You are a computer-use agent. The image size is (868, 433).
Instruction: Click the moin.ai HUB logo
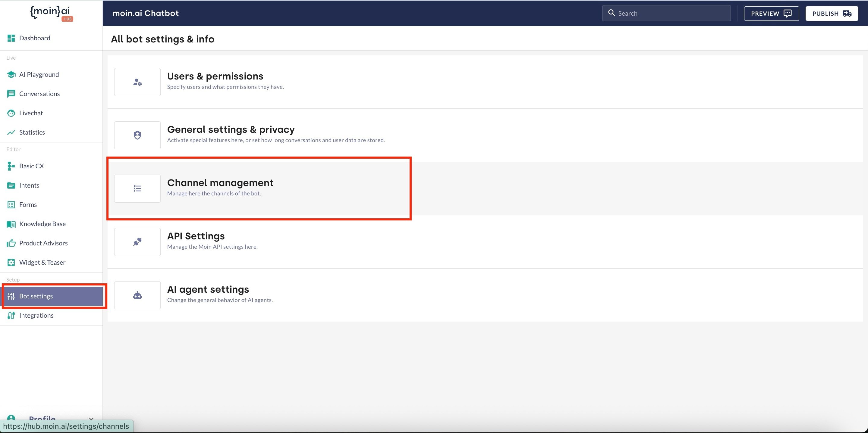51,14
